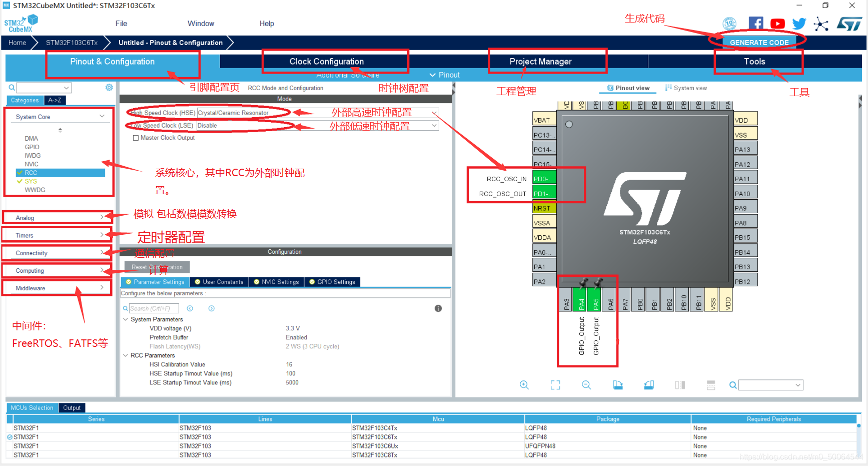Go to next parameter search result
Viewport: 868px width, 466px height.
(212, 308)
